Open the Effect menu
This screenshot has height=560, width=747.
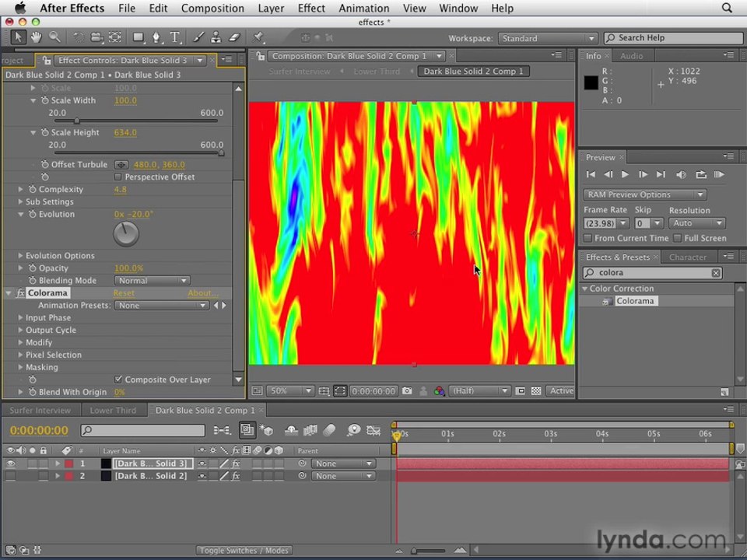coord(311,8)
